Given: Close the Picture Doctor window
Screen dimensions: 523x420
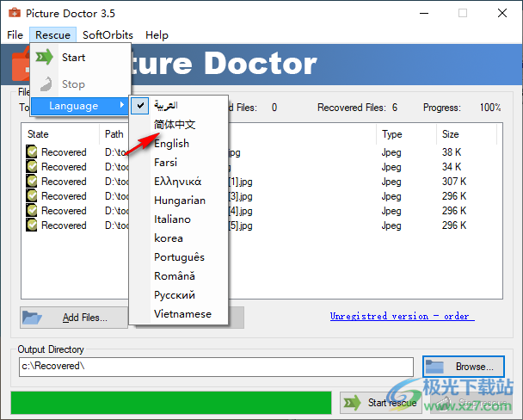Looking at the screenshot, I should (502, 14).
